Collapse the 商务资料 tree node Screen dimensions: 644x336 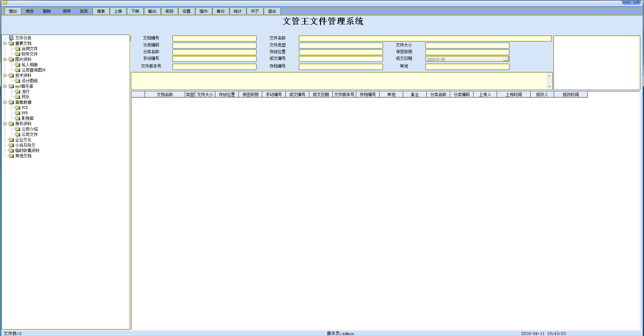pos(5,124)
